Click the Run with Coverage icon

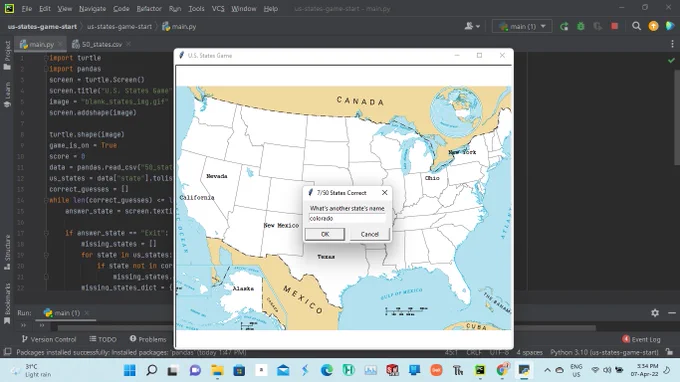pos(598,26)
